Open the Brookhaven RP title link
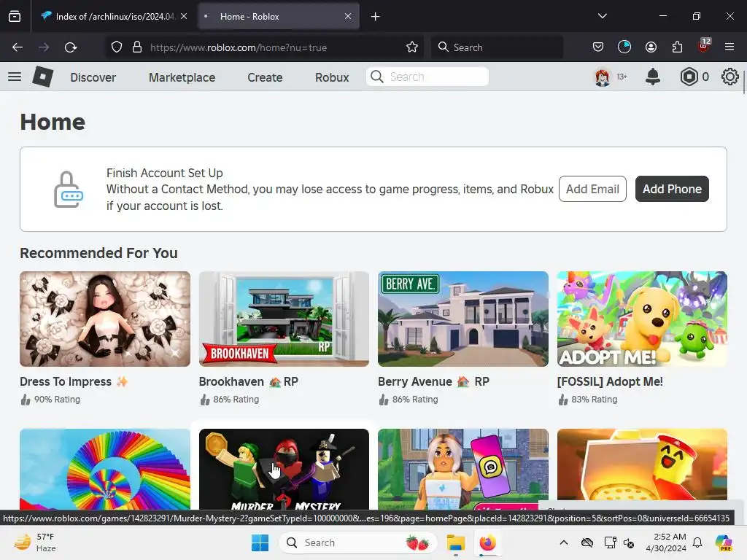 248,381
